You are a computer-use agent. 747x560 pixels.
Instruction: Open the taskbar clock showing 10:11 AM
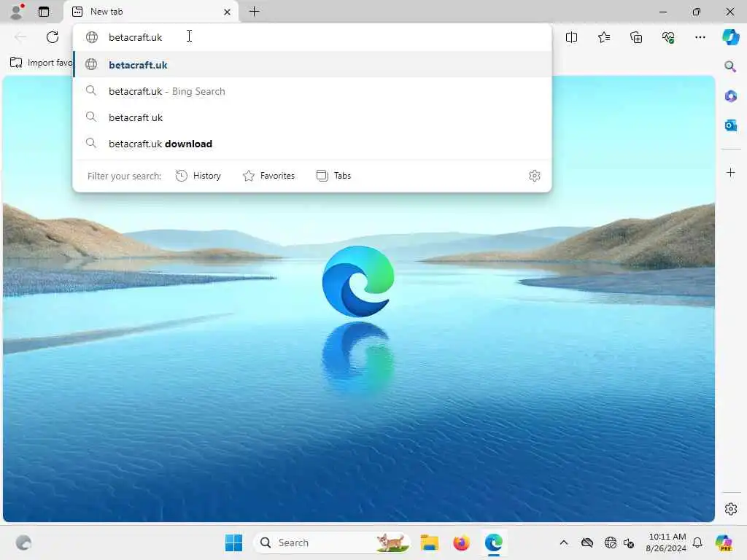(666, 542)
